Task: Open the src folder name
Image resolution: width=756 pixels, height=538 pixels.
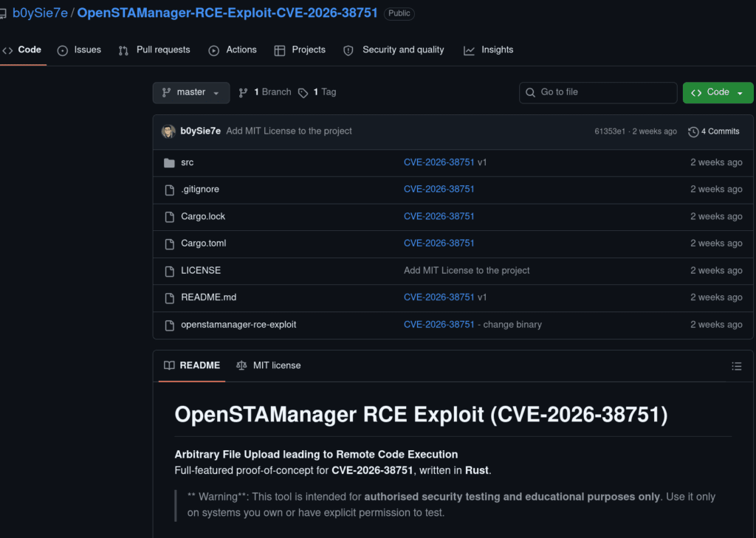Action: (187, 162)
